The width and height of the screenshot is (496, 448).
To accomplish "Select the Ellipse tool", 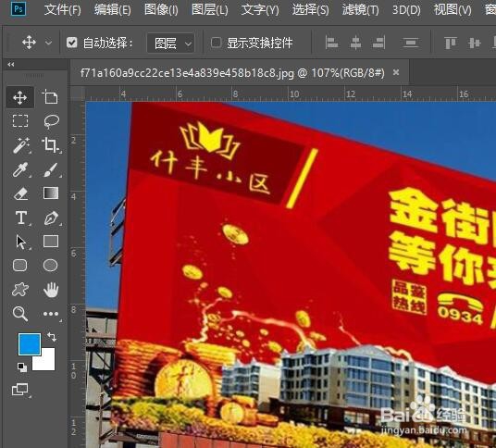I will tap(50, 266).
